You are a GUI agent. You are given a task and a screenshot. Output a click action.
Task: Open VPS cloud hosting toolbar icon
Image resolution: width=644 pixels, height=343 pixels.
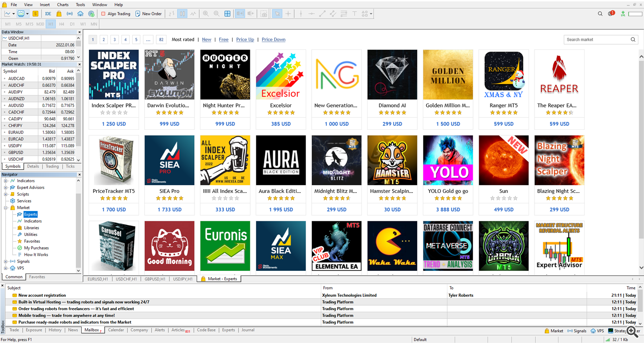point(80,14)
